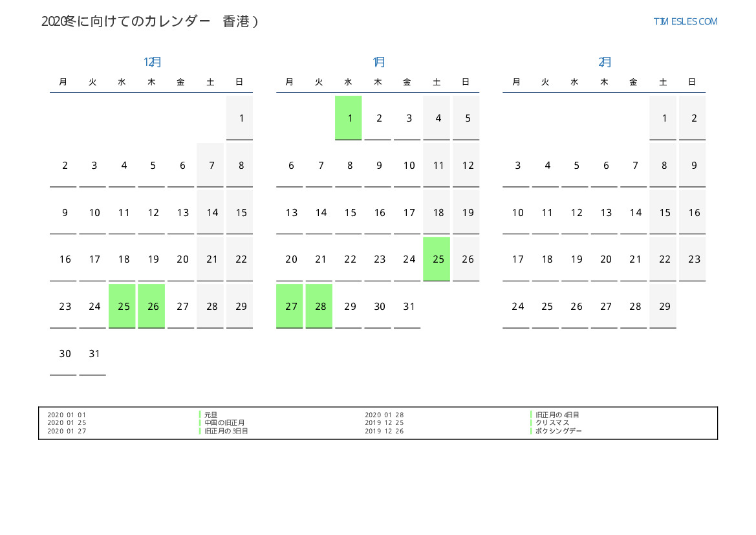Select January 5 in the 1月 calendar

coord(466,118)
